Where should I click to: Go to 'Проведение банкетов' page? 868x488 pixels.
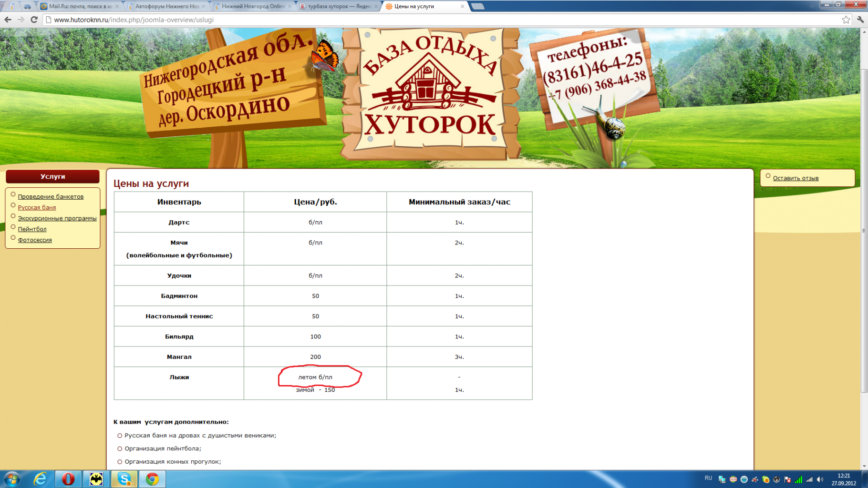click(51, 196)
